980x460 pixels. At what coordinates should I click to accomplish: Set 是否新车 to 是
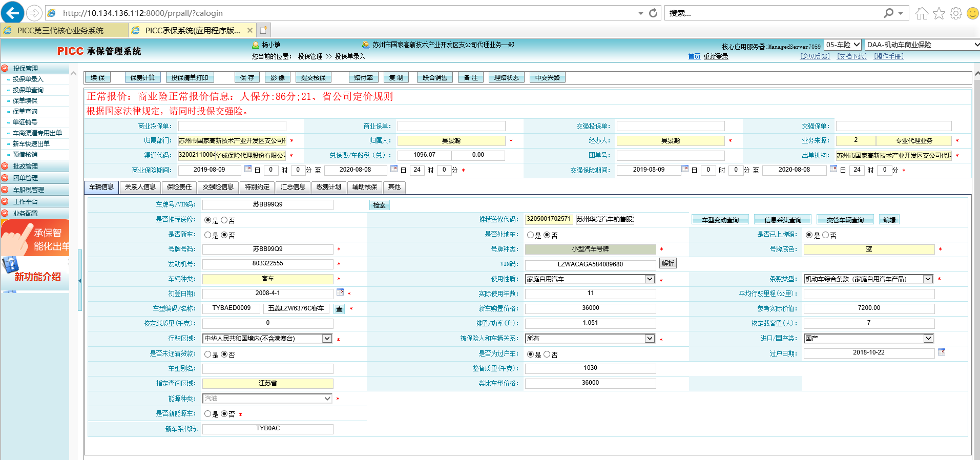click(208, 235)
